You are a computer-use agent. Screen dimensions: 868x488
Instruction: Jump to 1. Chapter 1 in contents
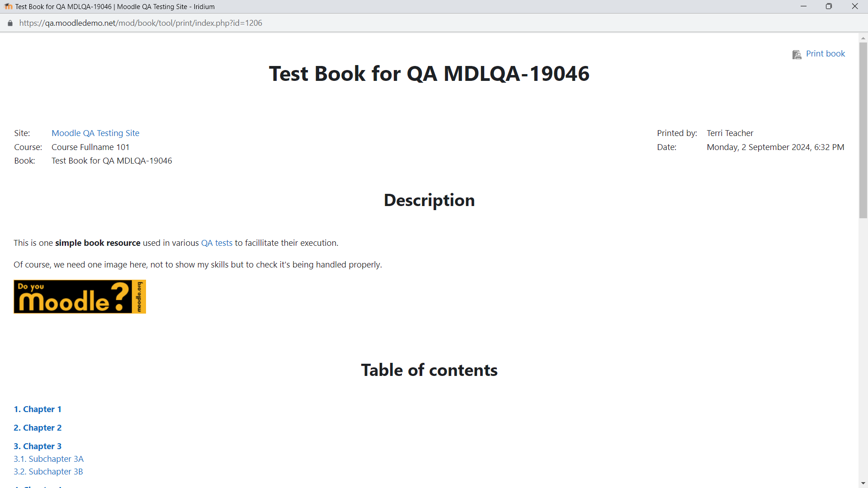click(38, 409)
